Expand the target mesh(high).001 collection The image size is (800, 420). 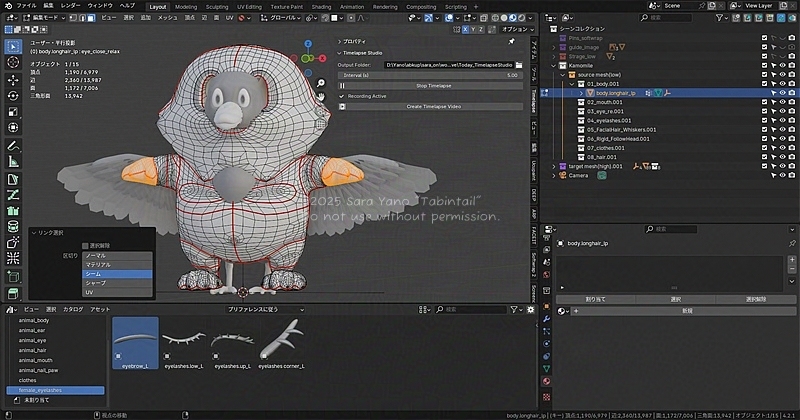click(553, 166)
